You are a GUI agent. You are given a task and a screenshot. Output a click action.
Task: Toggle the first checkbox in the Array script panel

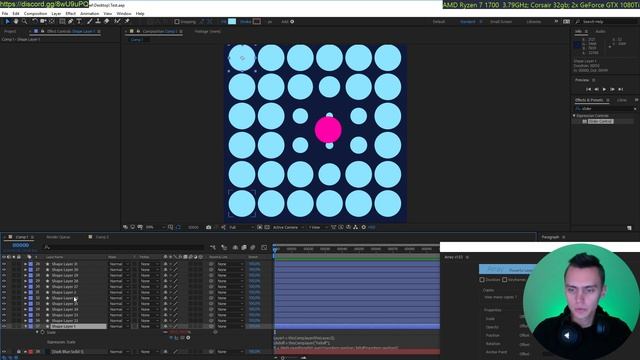click(x=482, y=280)
